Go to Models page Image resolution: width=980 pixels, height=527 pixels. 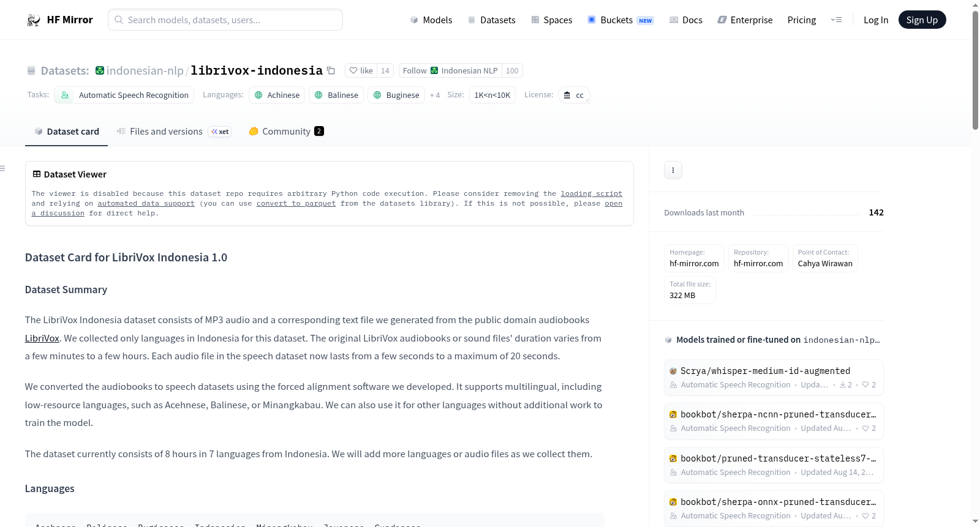[x=431, y=20]
